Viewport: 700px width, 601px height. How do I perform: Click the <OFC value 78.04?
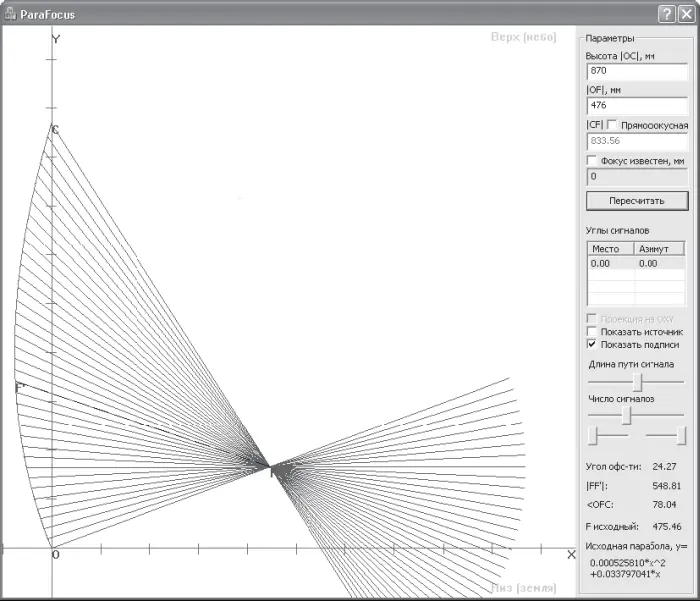click(664, 505)
